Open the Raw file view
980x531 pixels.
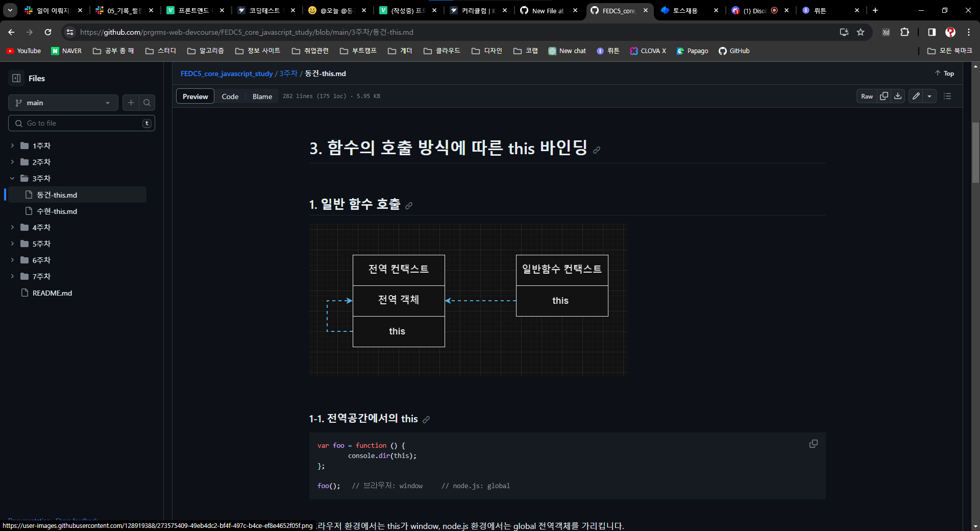click(867, 96)
